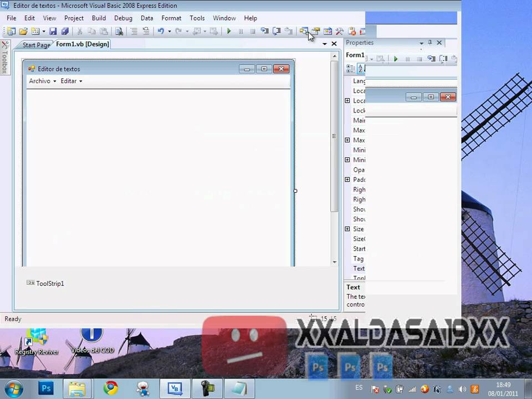Open Properties Window toolbar icon
Viewport: 532px width, 399px height.
(x=315, y=31)
